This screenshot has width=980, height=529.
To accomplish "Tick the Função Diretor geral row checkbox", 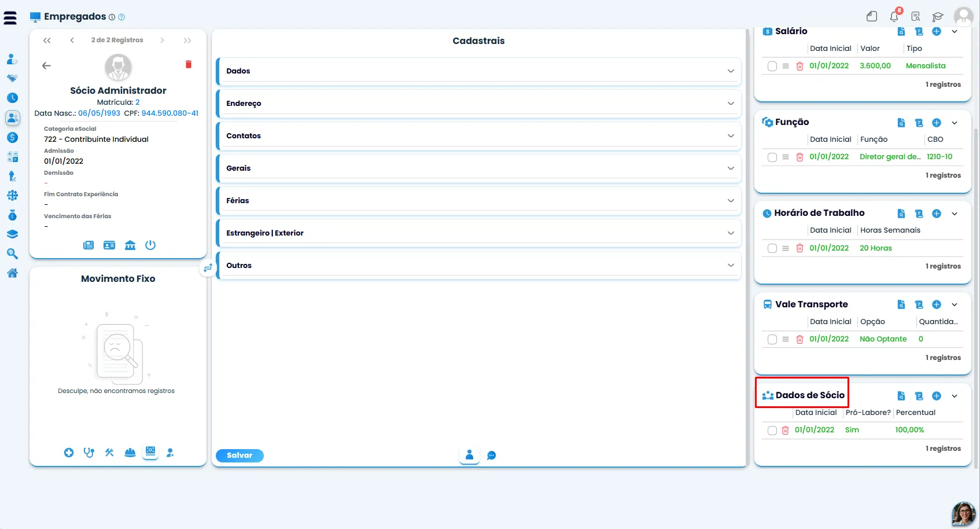I will (x=772, y=157).
